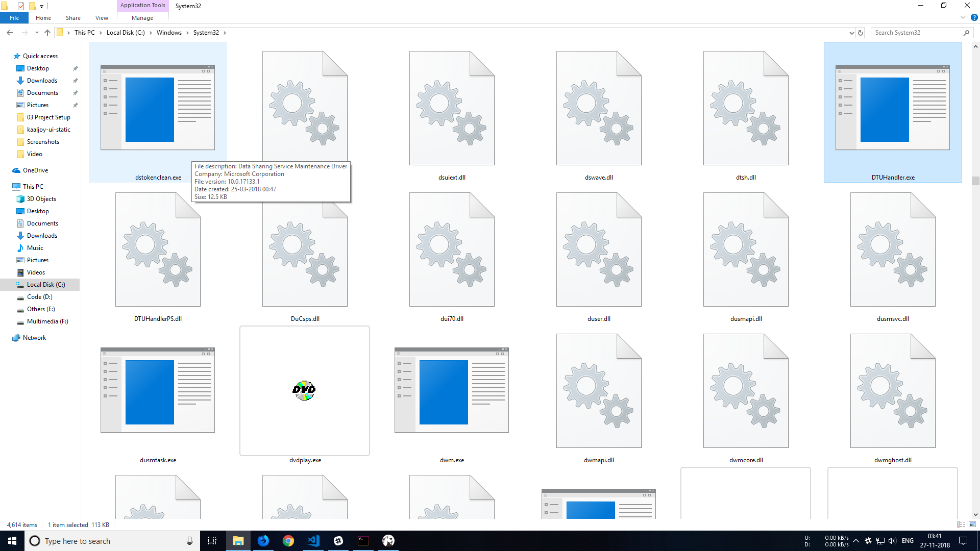Open the recent locations dropdown arrow

tap(37, 33)
